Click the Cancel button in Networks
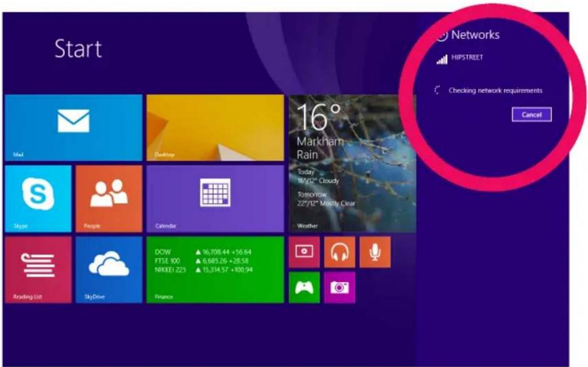Image resolution: width=588 pixels, height=367 pixels. (x=531, y=115)
